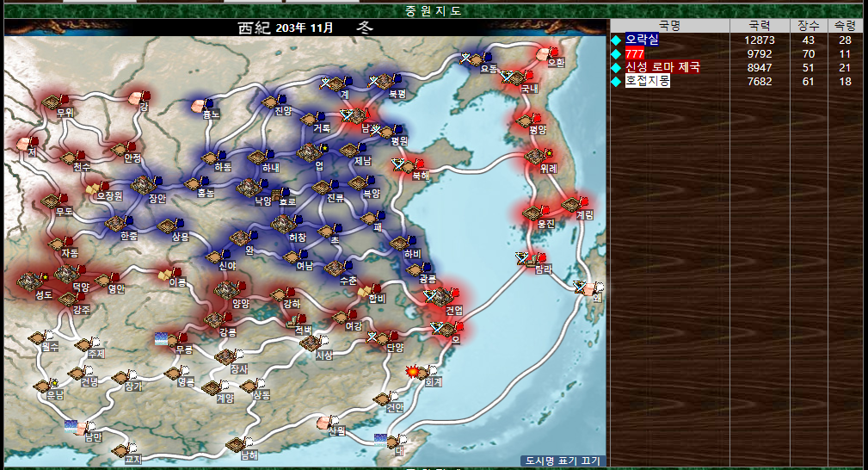Open the 오락실 nation entry
The height and width of the screenshot is (470, 868).
click(x=642, y=40)
